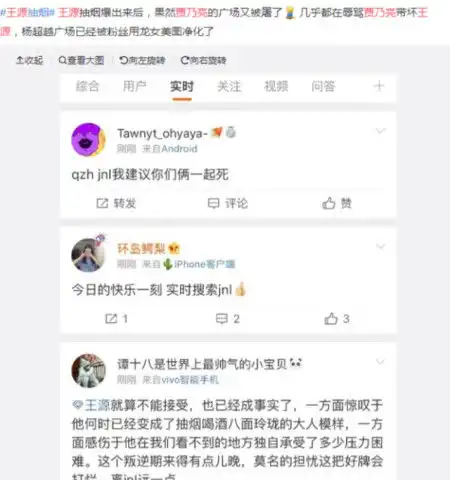The image size is (450, 480).
Task: Switch to the 综合 tab
Action: (x=87, y=86)
